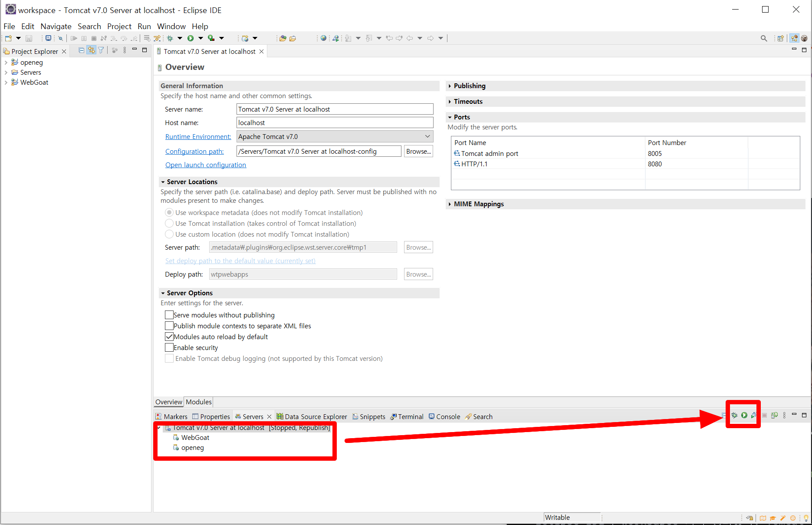812x525 pixels.
Task: Click the green Run icon in main toolbar
Action: (191, 38)
